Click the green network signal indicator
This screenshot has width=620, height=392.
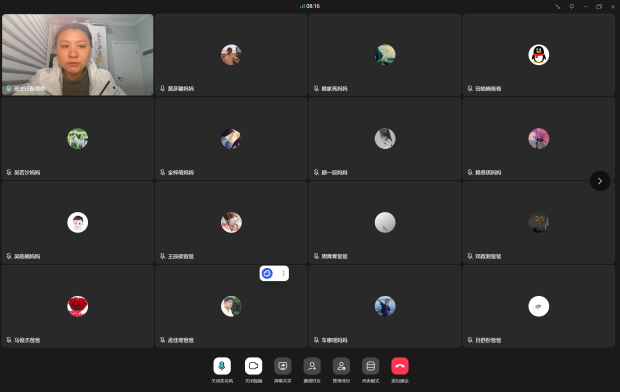point(302,6)
